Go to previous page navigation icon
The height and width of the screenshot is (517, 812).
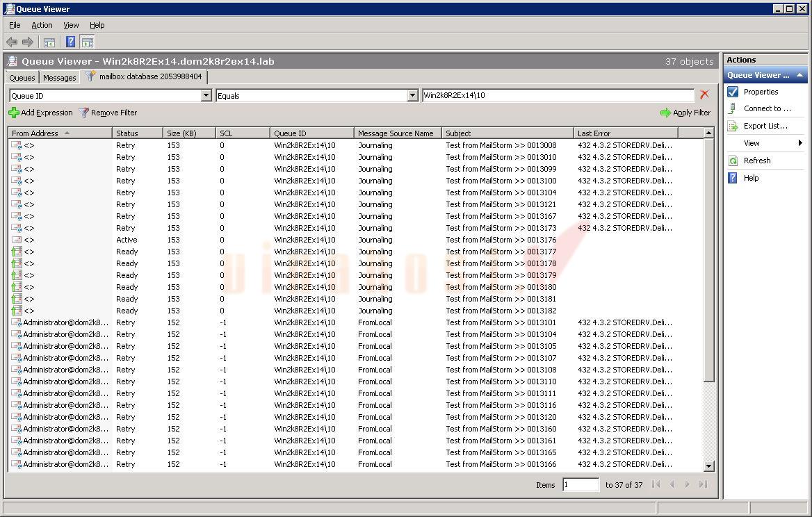672,484
